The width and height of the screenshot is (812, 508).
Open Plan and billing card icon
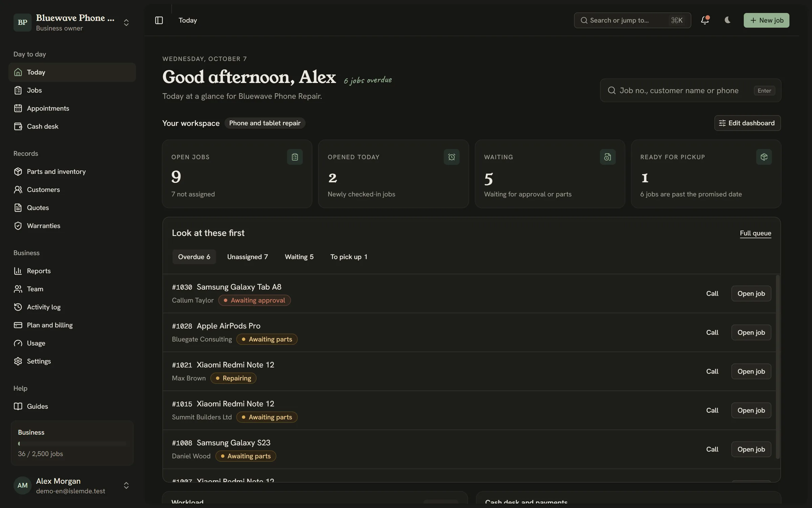click(x=18, y=325)
